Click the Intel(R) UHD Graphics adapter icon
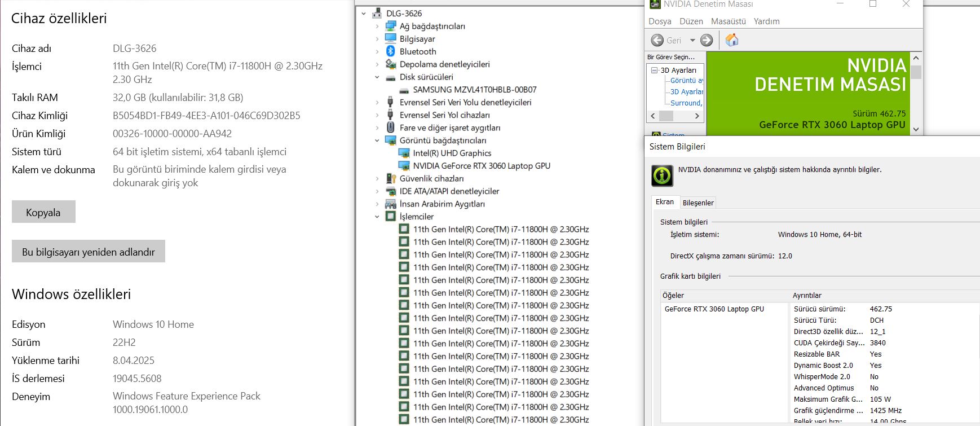980x426 pixels. (x=404, y=153)
